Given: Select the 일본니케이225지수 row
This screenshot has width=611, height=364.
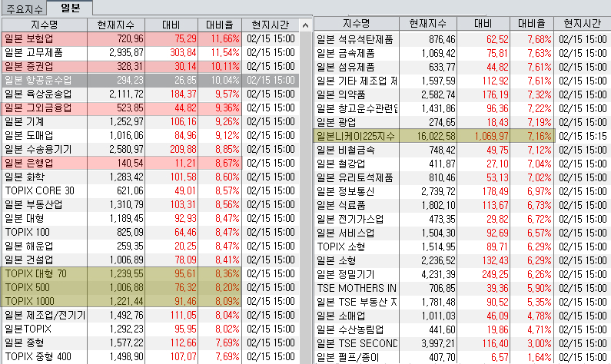Looking at the screenshot, I should [462, 136].
